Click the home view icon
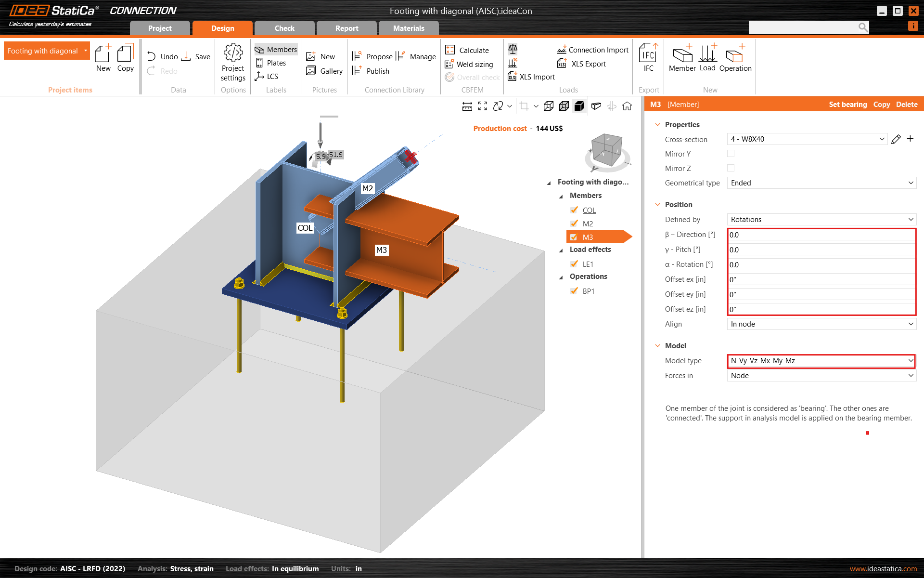 coord(627,106)
